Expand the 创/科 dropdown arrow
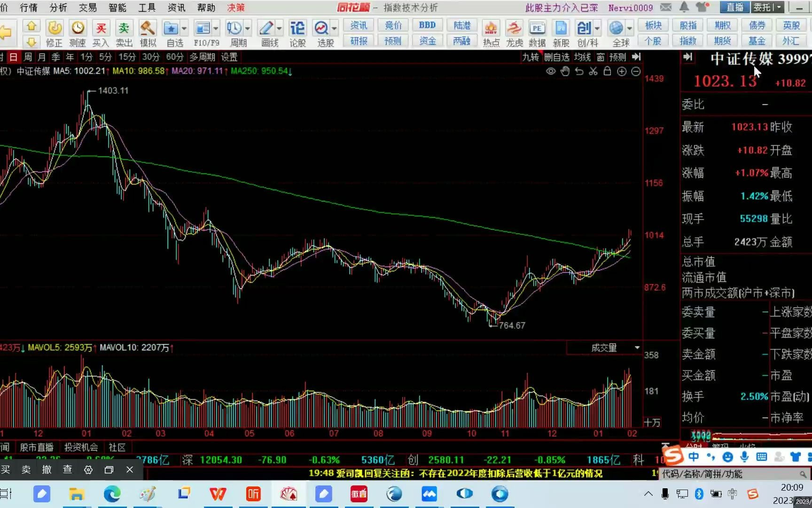Viewport: 812px width, 508px height. click(597, 29)
